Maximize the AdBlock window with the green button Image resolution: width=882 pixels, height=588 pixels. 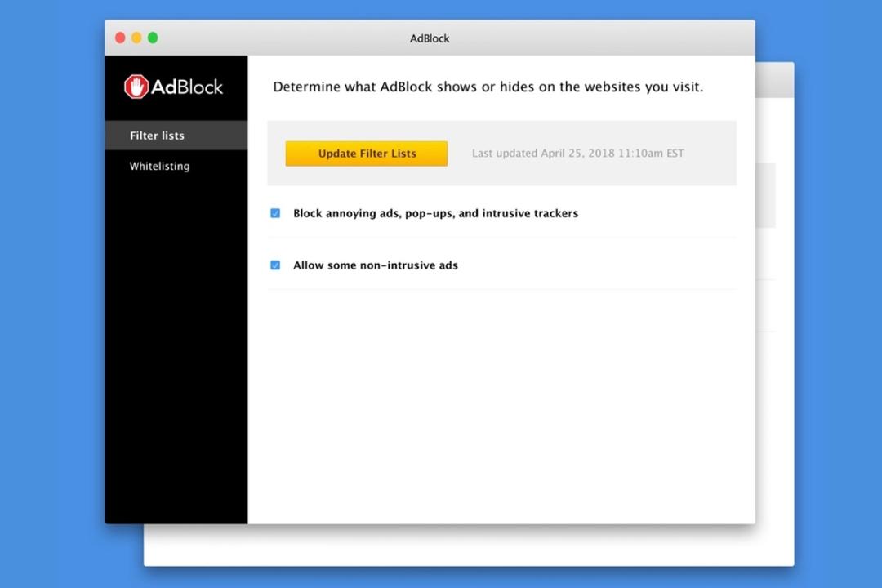tap(153, 38)
